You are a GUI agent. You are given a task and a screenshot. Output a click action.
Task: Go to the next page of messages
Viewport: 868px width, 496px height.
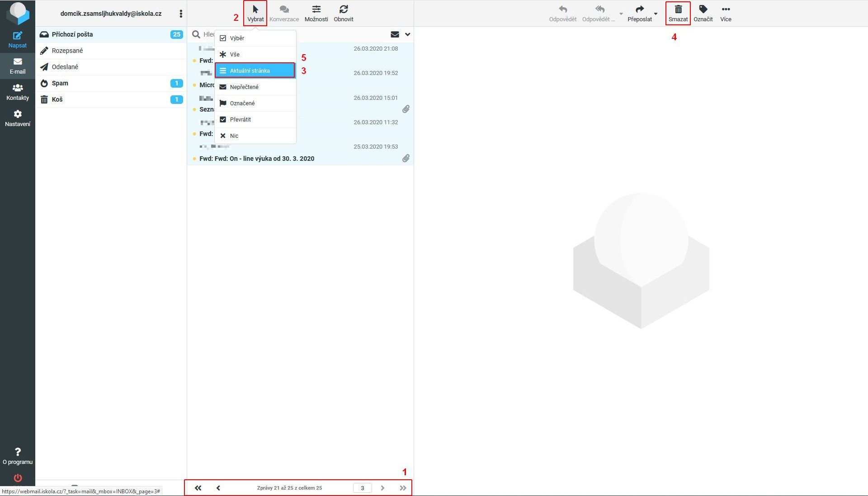382,488
